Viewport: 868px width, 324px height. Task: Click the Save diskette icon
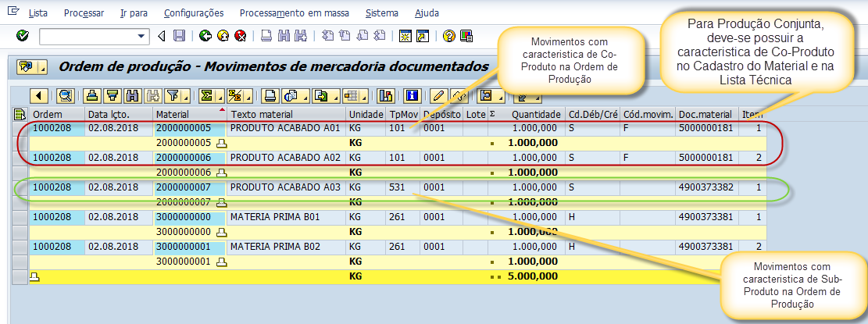click(179, 36)
